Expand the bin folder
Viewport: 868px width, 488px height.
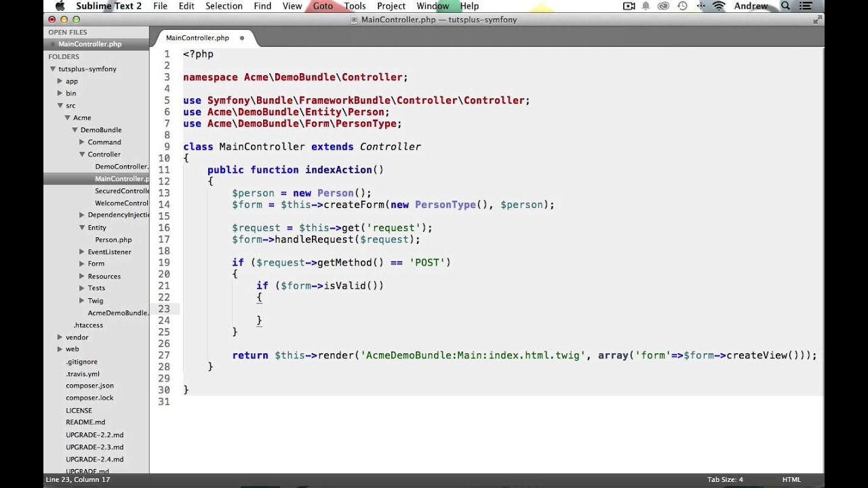(x=60, y=94)
